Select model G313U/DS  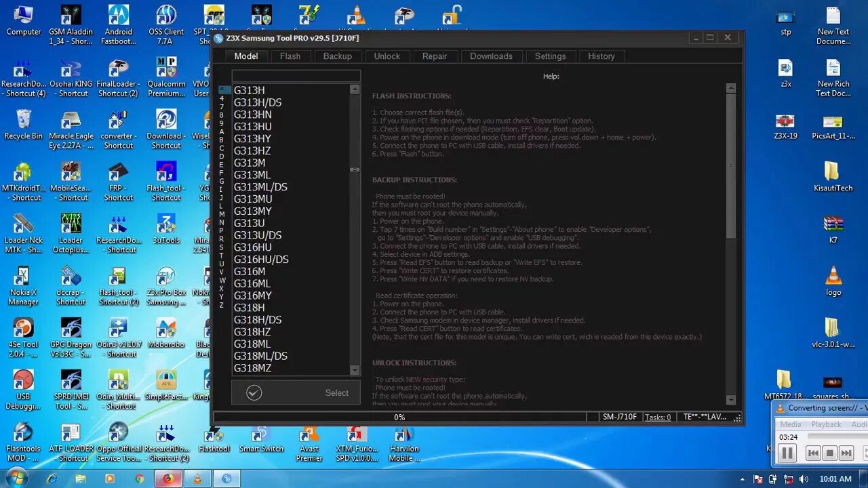coord(258,235)
